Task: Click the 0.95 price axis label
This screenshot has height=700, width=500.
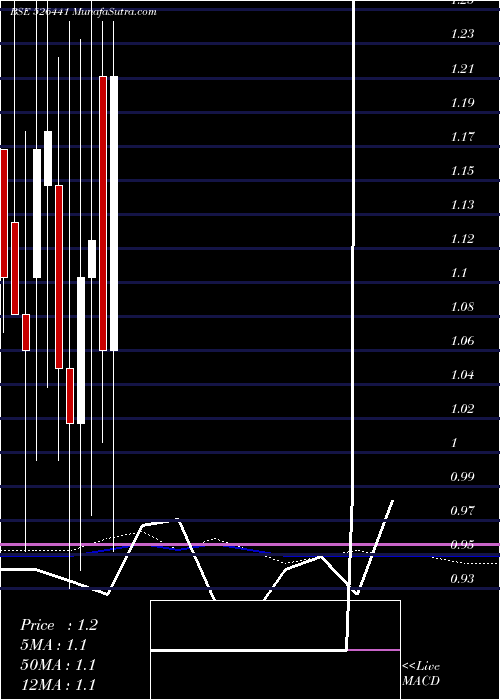Action: [x=462, y=544]
